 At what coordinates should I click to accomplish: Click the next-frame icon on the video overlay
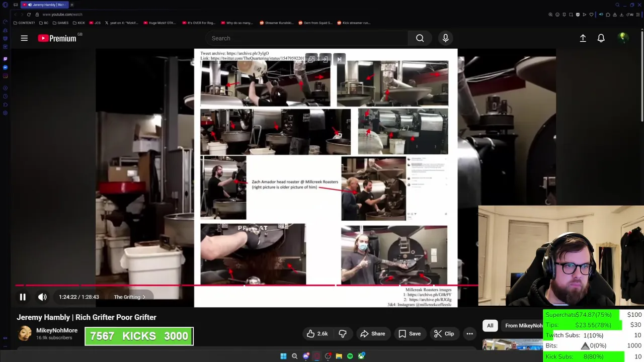click(339, 59)
